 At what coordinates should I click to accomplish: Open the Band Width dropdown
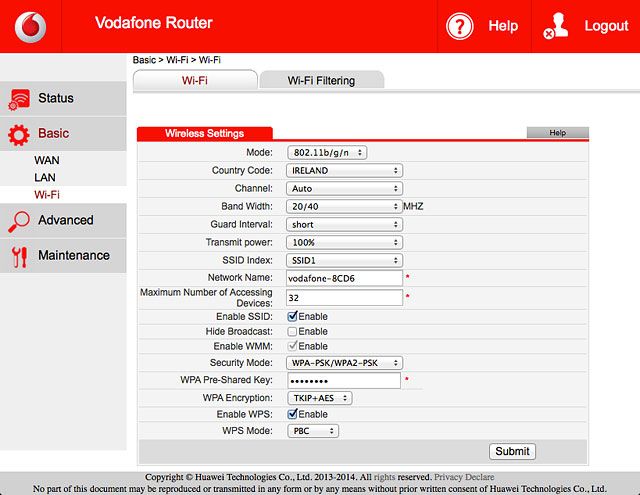pyautogui.click(x=344, y=206)
